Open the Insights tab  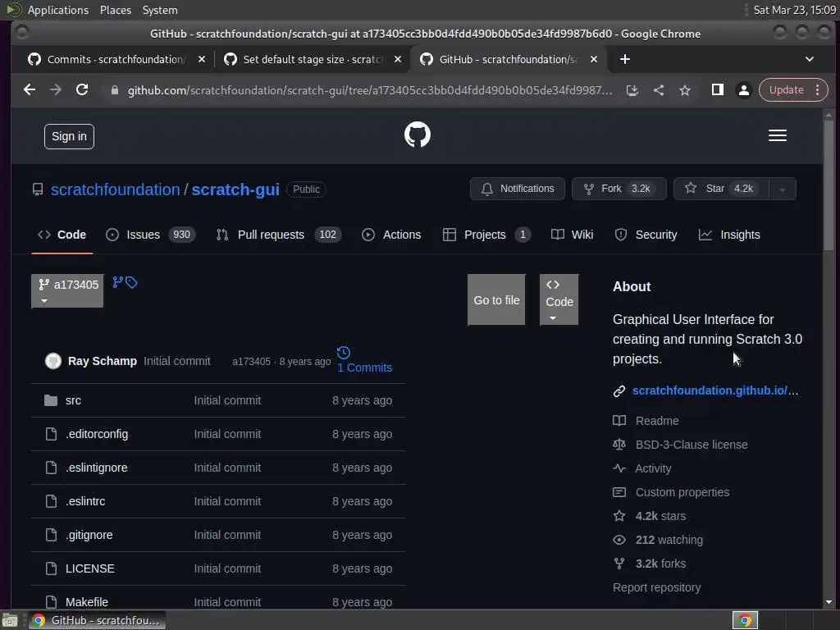coord(729,235)
